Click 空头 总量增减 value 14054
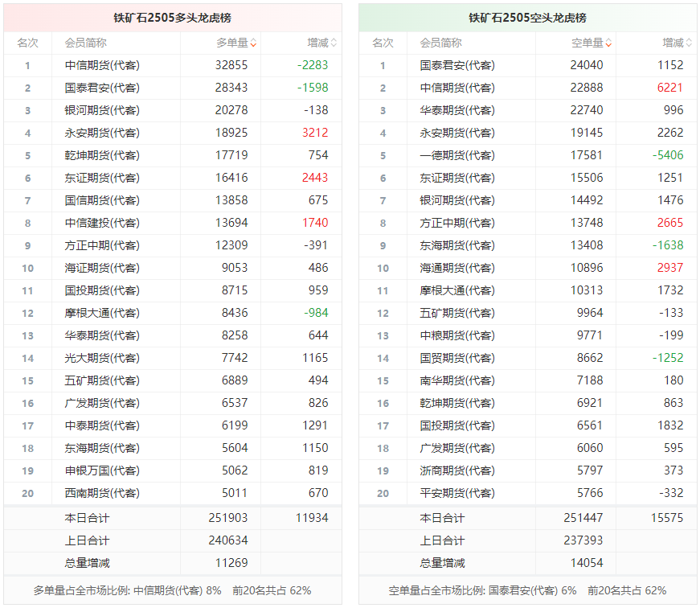The image size is (700, 608). (x=587, y=564)
